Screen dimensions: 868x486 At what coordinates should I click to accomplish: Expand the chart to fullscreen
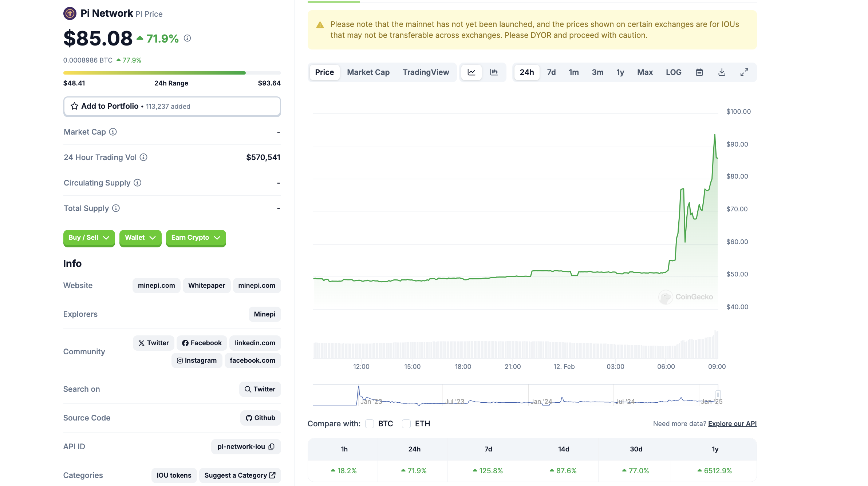coord(744,72)
